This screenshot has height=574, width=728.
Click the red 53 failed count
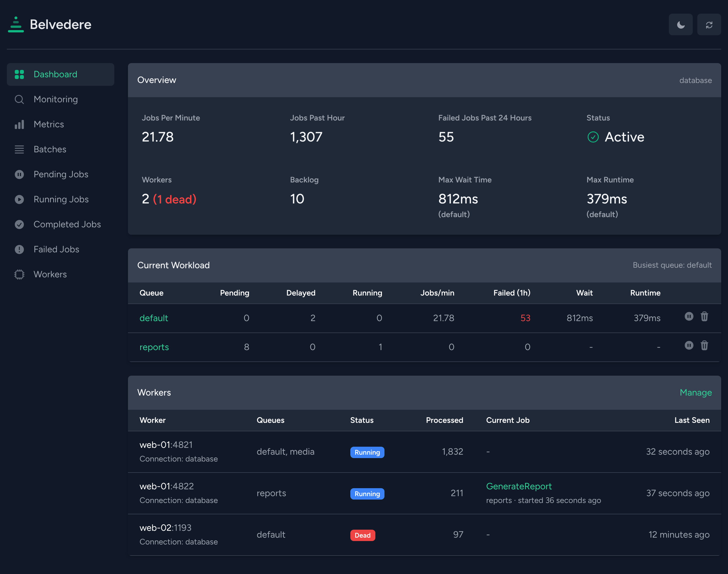[x=525, y=318]
